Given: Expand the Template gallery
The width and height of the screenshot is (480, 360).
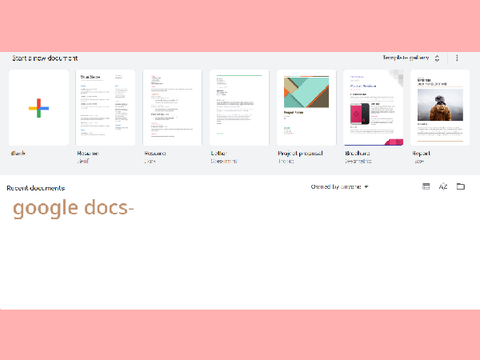Looking at the screenshot, I should [411, 58].
